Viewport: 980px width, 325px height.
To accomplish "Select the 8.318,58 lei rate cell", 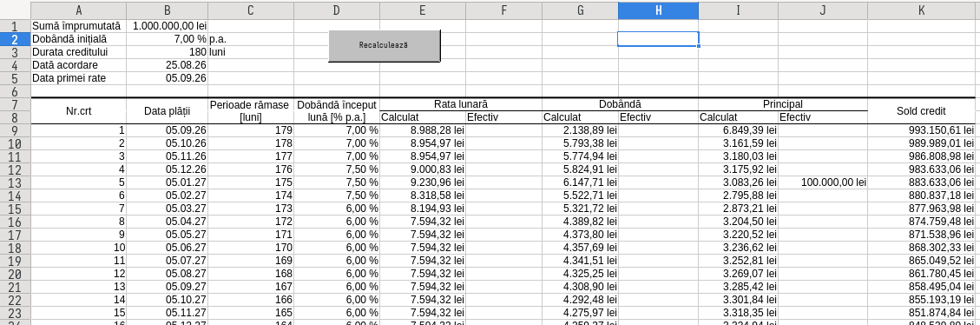I will coord(423,196).
